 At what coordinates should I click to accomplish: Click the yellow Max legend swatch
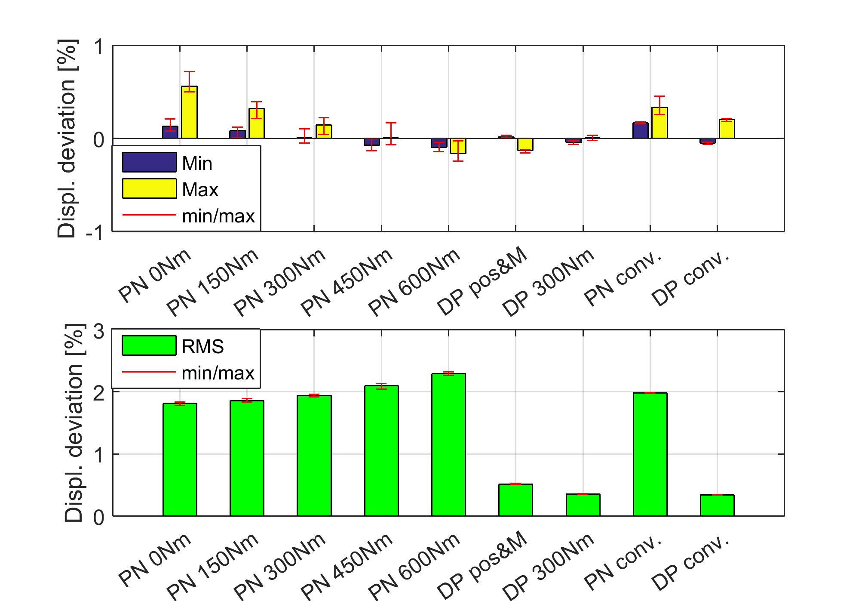(x=149, y=189)
